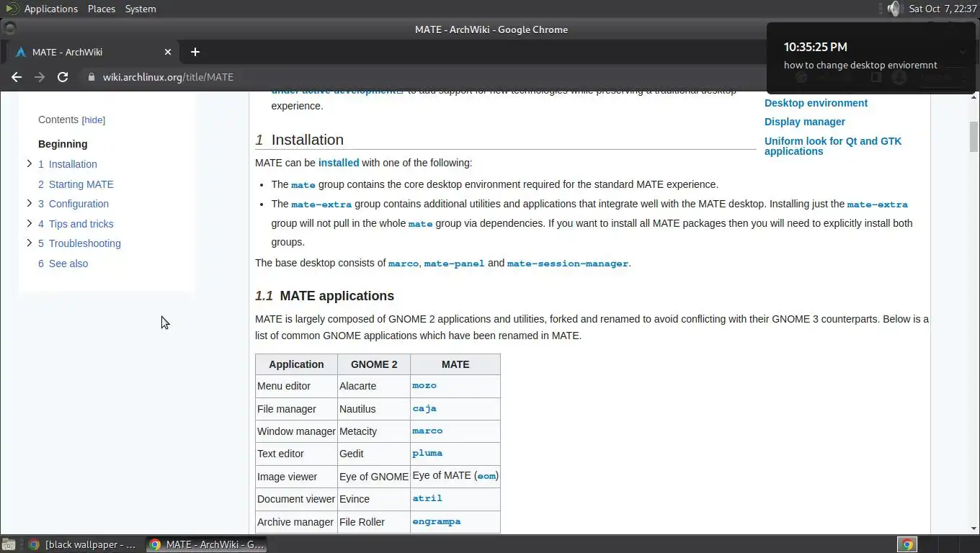Open the Troubleshooting contents link
Viewport: 980px width, 553px height.
pos(79,243)
